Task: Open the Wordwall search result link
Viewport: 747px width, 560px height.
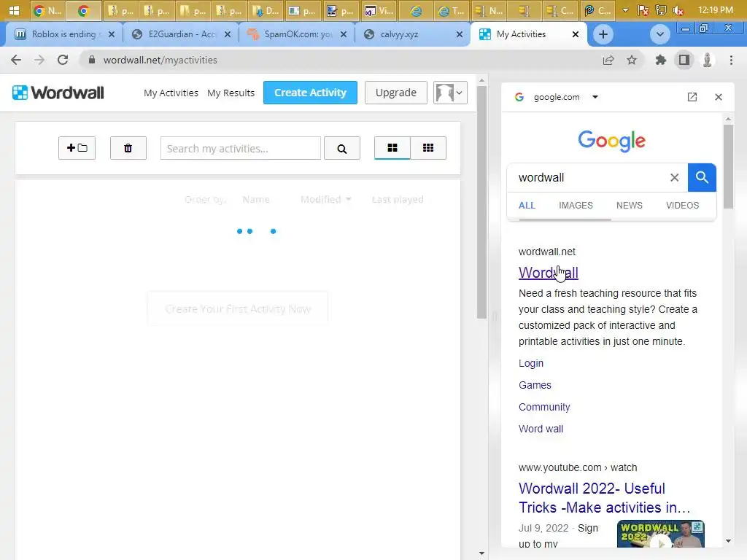Action: [x=549, y=273]
